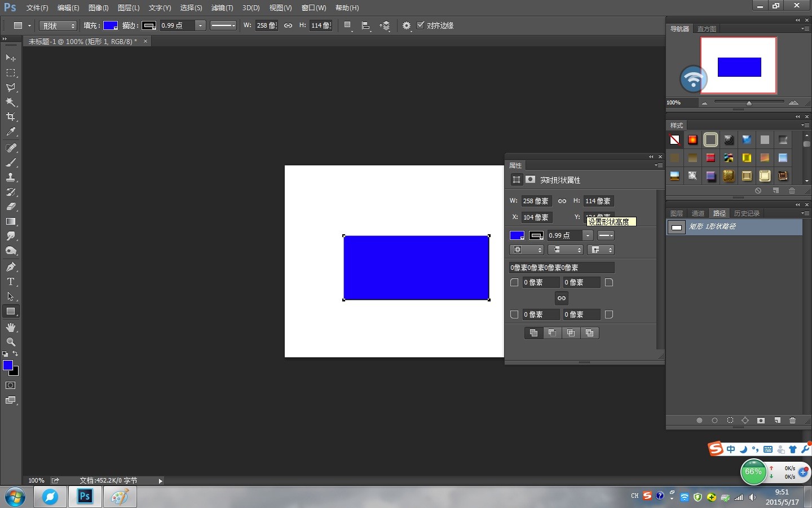The image size is (812, 508).
Task: Switch to the 图层 tab
Action: pyautogui.click(x=677, y=213)
